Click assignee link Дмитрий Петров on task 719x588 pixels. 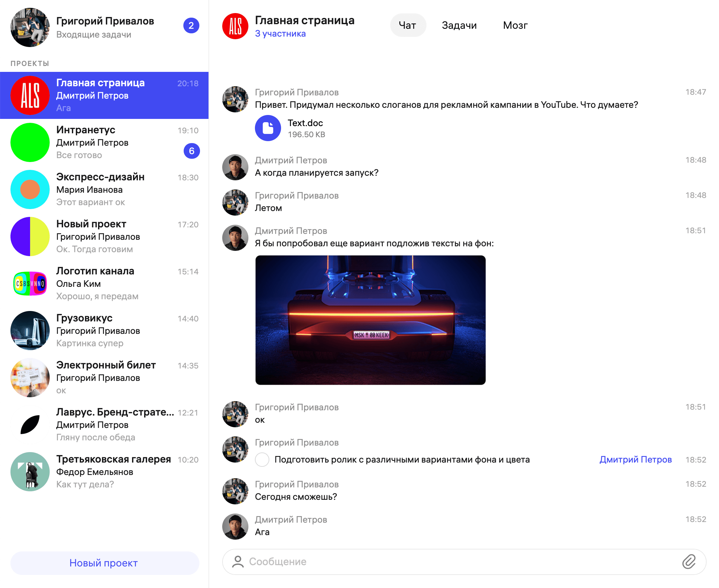click(x=635, y=460)
